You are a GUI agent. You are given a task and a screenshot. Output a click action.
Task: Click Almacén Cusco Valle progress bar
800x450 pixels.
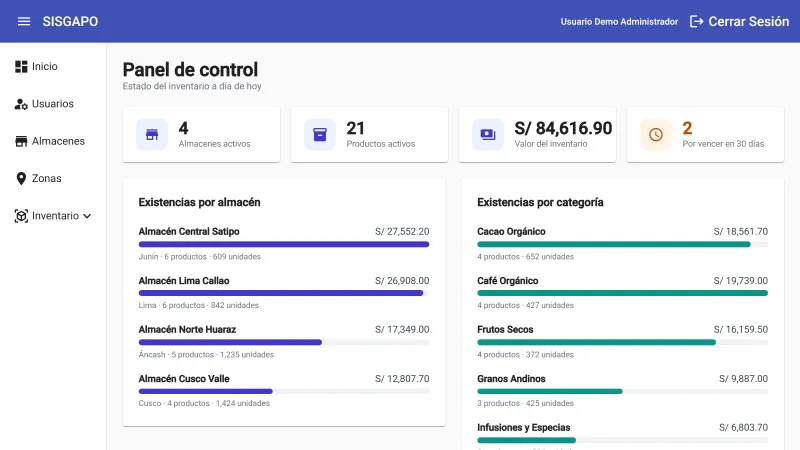point(284,391)
